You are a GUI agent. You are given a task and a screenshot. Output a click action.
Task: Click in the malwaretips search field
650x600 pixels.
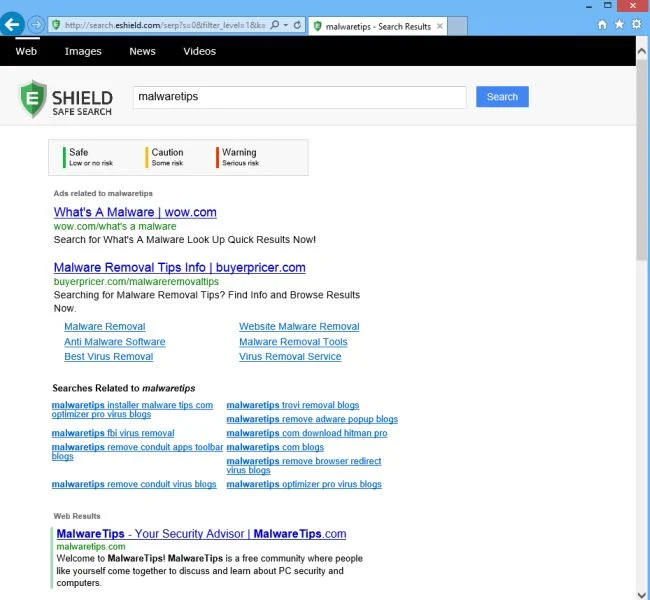coord(300,97)
